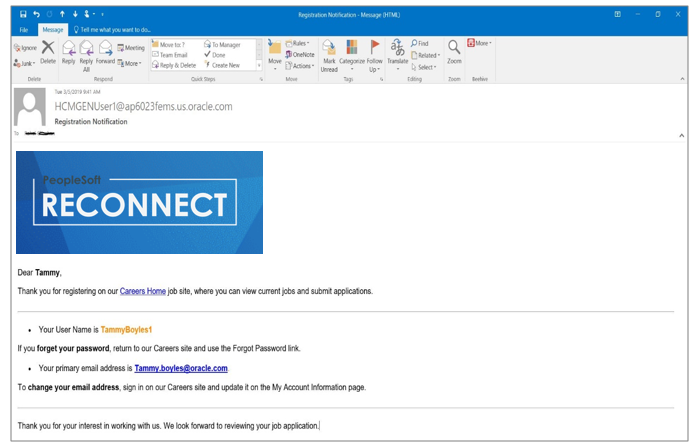Click the 'Dear Tammy,' greeting
Image resolution: width=696 pixels, height=448 pixels.
coord(40,273)
